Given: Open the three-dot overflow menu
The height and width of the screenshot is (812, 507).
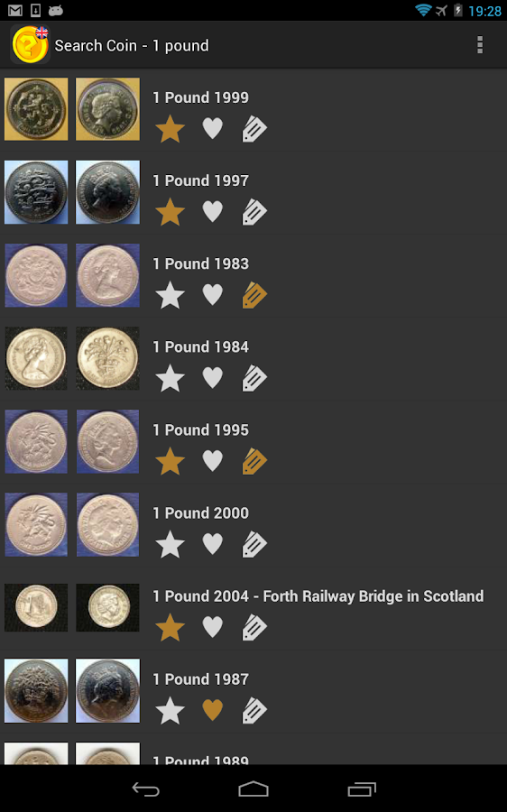Looking at the screenshot, I should (x=480, y=45).
